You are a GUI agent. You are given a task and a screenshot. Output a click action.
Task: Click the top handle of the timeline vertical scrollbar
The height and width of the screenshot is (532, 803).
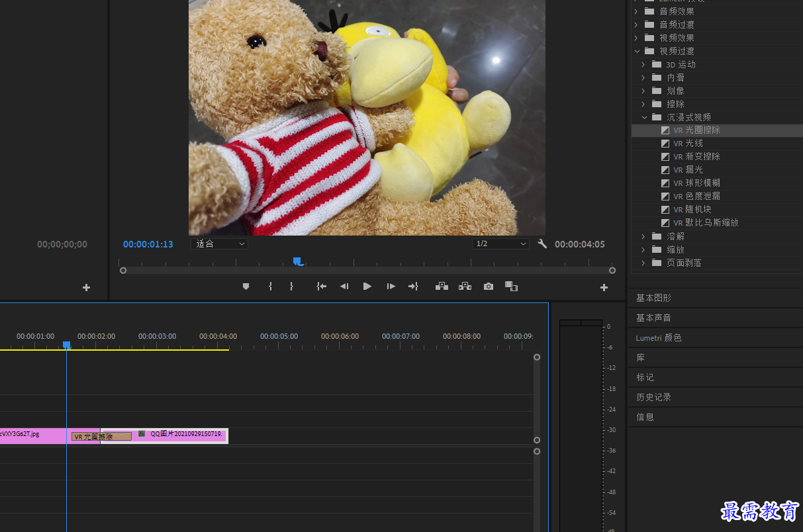[x=537, y=357]
